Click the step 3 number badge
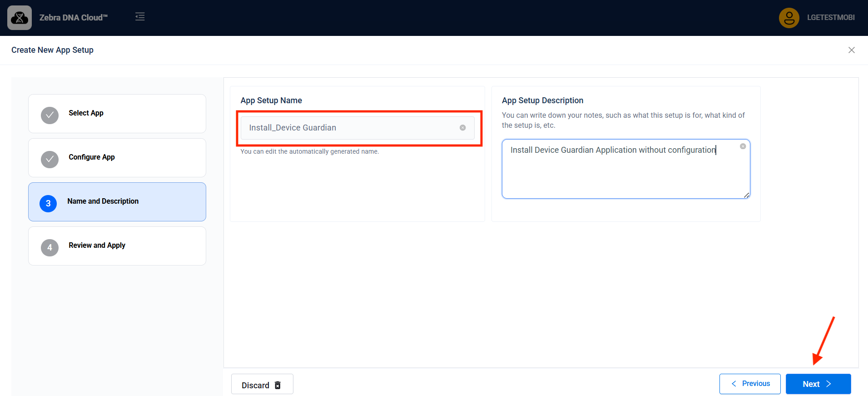Screen dimensions: 868x396 click(x=48, y=204)
